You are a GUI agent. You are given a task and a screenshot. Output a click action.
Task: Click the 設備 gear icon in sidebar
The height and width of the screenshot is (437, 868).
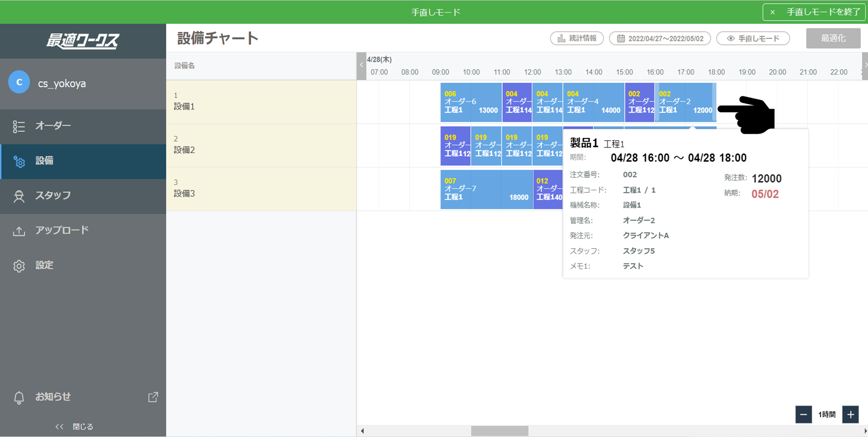point(19,161)
